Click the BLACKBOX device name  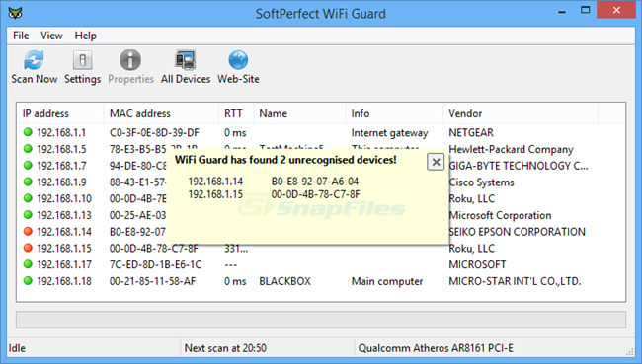click(285, 281)
